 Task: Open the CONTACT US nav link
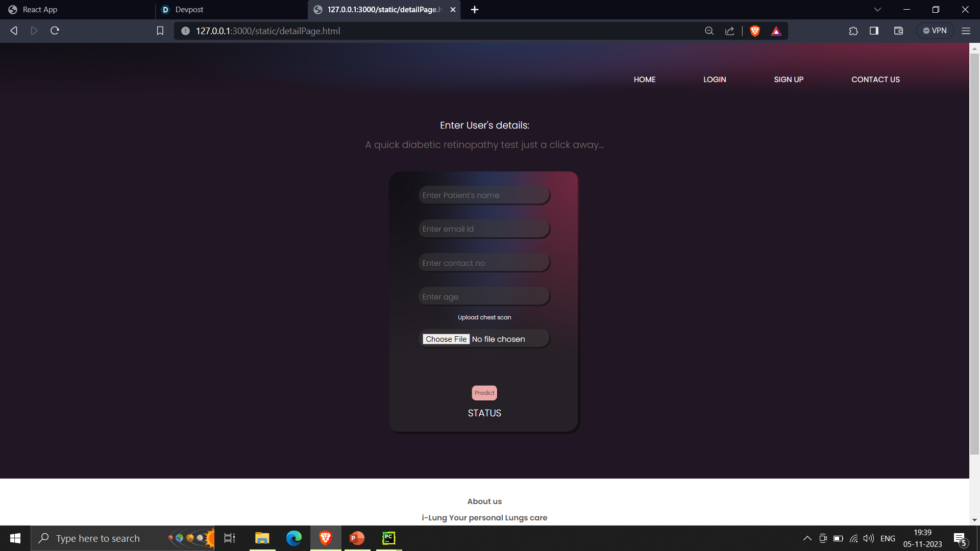(x=875, y=80)
